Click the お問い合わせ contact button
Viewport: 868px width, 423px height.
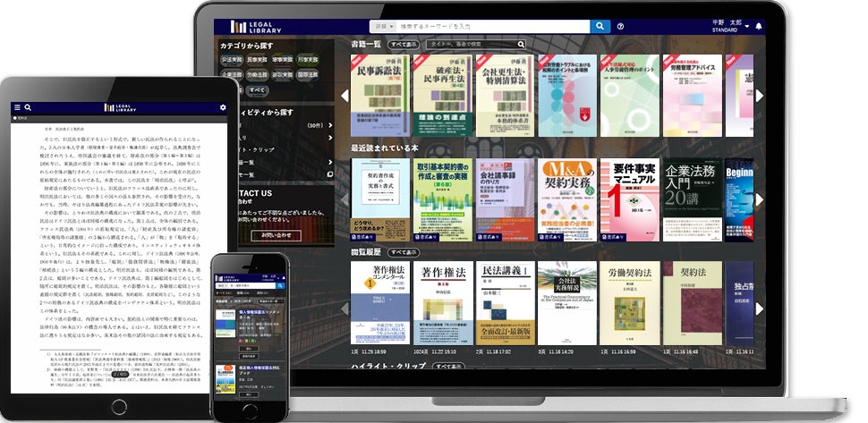(276, 235)
